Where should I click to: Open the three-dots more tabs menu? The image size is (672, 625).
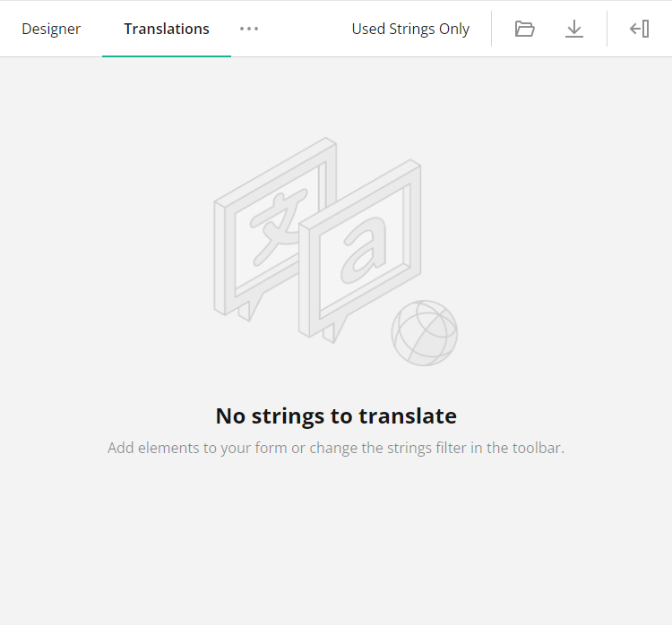tap(249, 30)
